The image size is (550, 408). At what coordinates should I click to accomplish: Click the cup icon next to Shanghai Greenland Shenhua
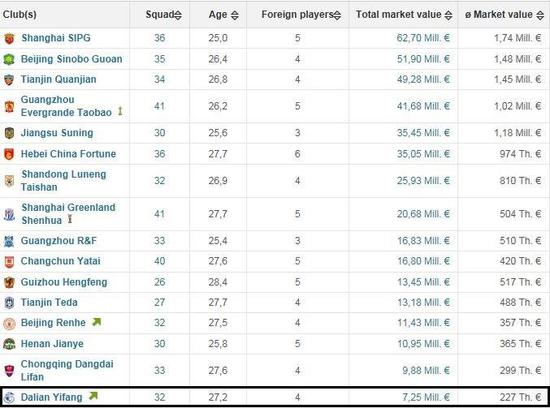tap(70, 219)
